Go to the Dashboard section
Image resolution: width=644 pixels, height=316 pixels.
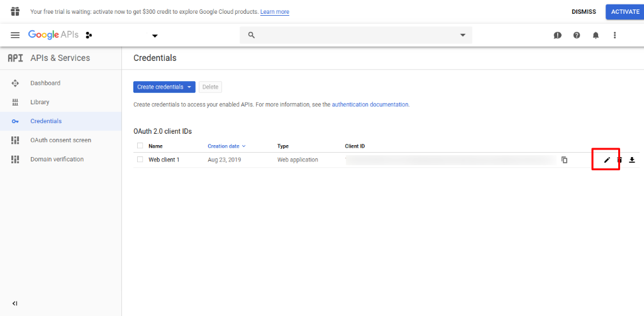[x=45, y=83]
